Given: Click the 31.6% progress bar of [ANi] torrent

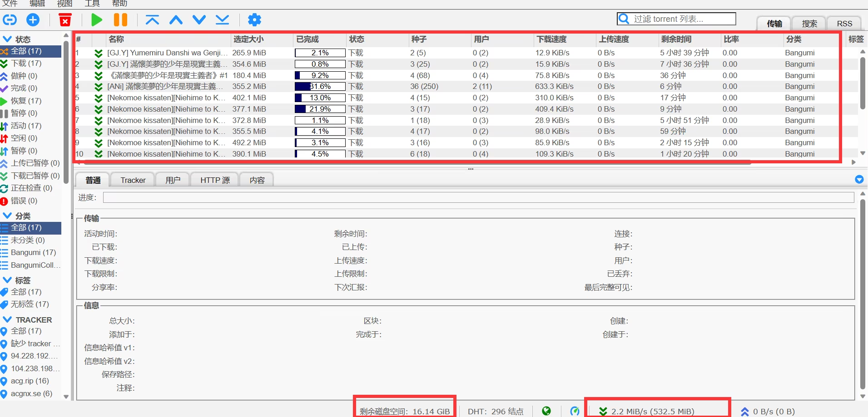Looking at the screenshot, I should [x=320, y=86].
